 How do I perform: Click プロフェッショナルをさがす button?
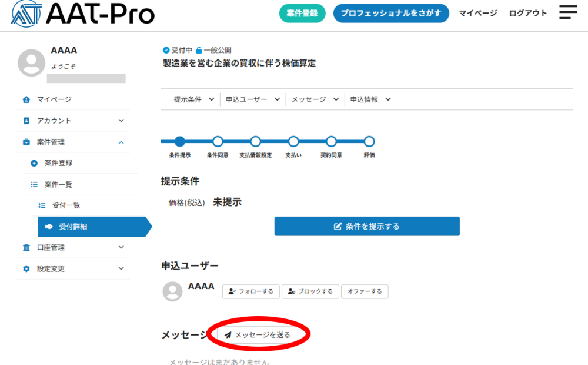391,13
